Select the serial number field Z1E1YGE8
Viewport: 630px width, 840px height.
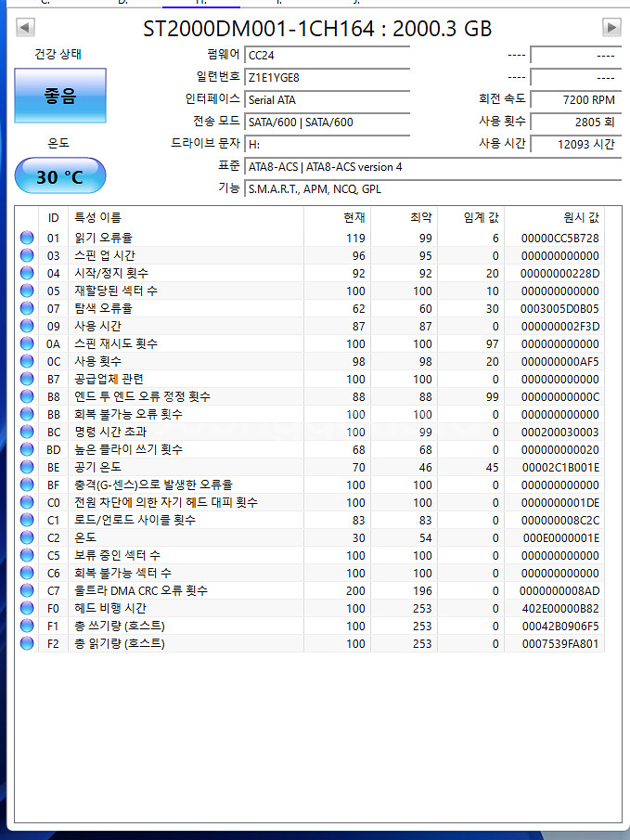tap(328, 78)
